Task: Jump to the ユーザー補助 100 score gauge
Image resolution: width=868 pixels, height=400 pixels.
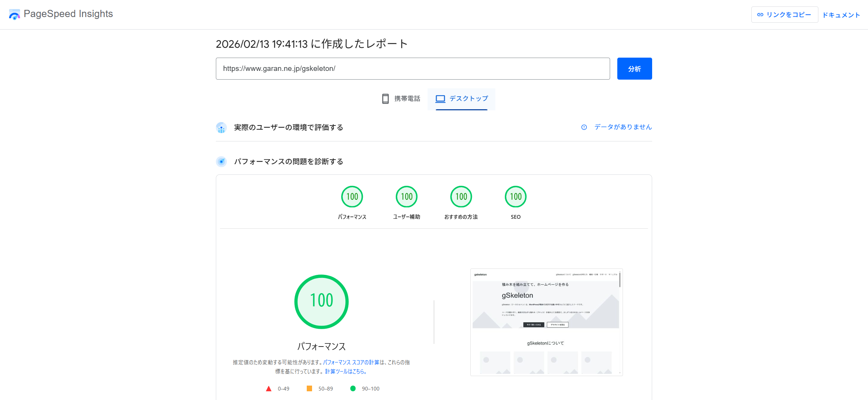Action: [406, 197]
